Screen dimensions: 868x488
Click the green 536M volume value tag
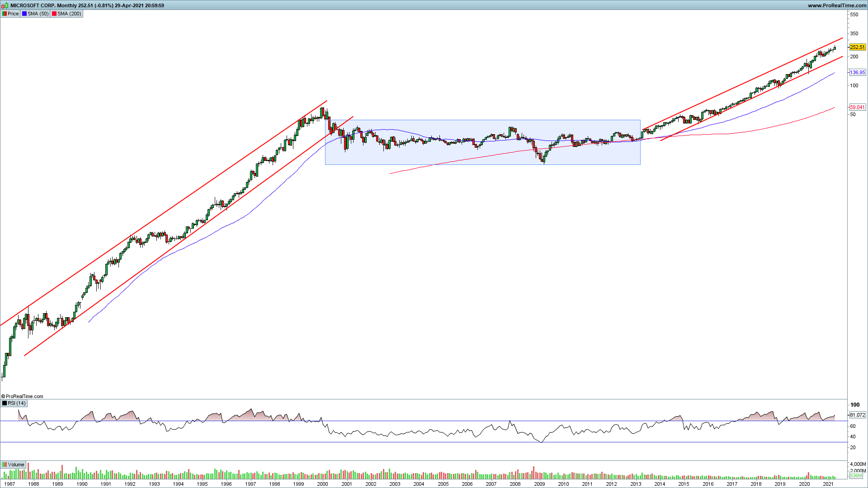(856, 475)
